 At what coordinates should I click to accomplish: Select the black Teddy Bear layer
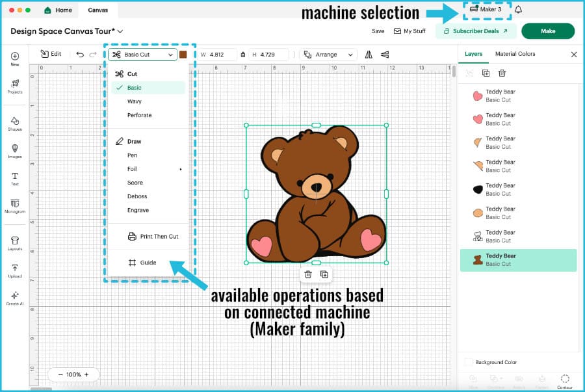(x=518, y=189)
